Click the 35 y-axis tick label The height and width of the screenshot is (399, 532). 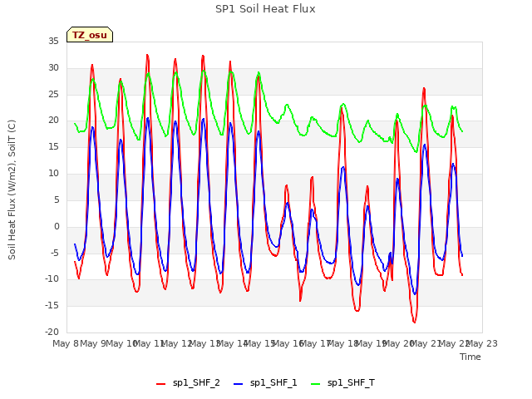pos(53,42)
